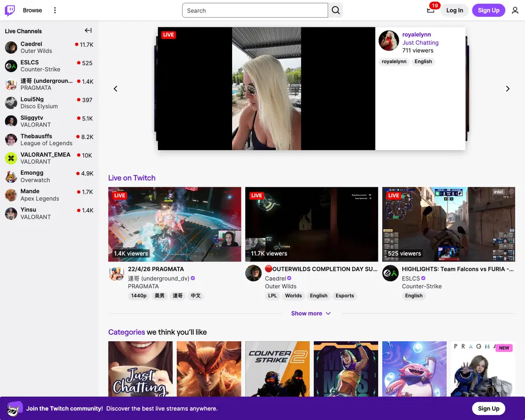
Task: Open the OUTERWILDS COMPLETION DAY stream title
Action: pyautogui.click(x=321, y=269)
